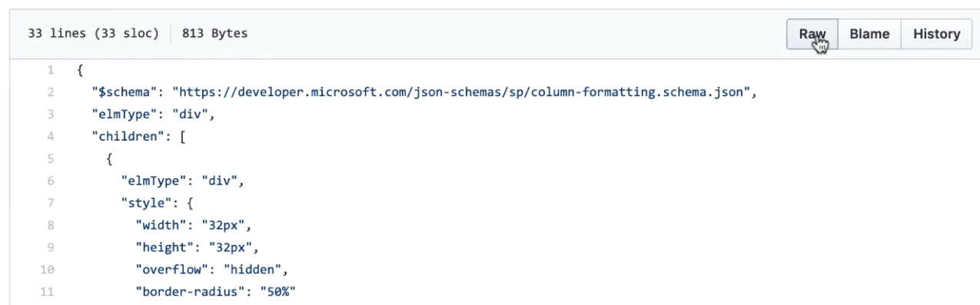Open the Blame view
This screenshot has height=305, width=980.
click(x=869, y=34)
